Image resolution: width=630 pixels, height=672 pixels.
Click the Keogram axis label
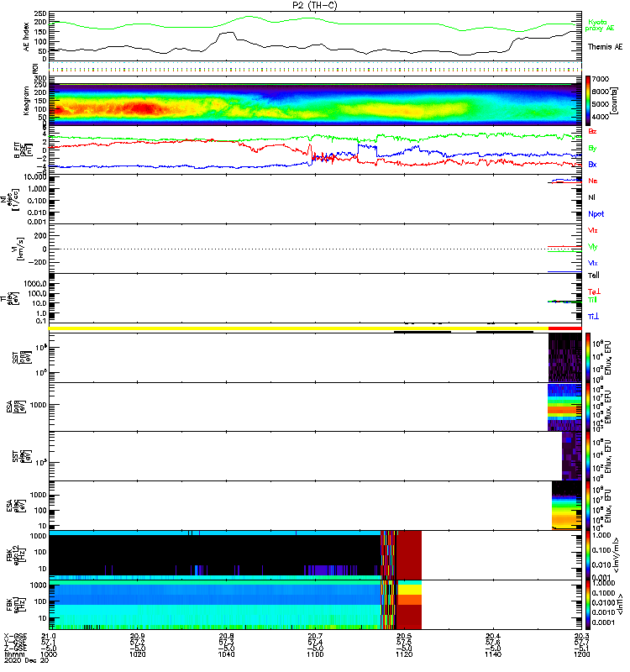26,101
